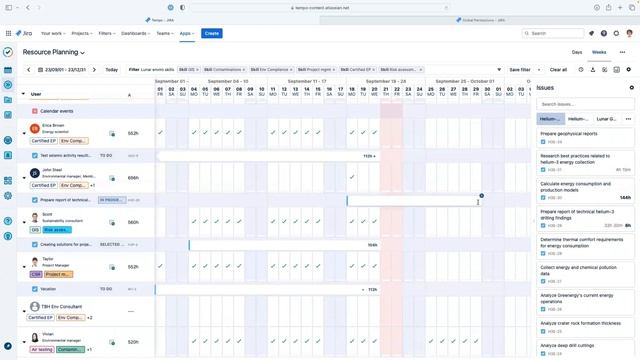
Task: Open more options ellipsis next to Weeks
Action: click(x=622, y=52)
